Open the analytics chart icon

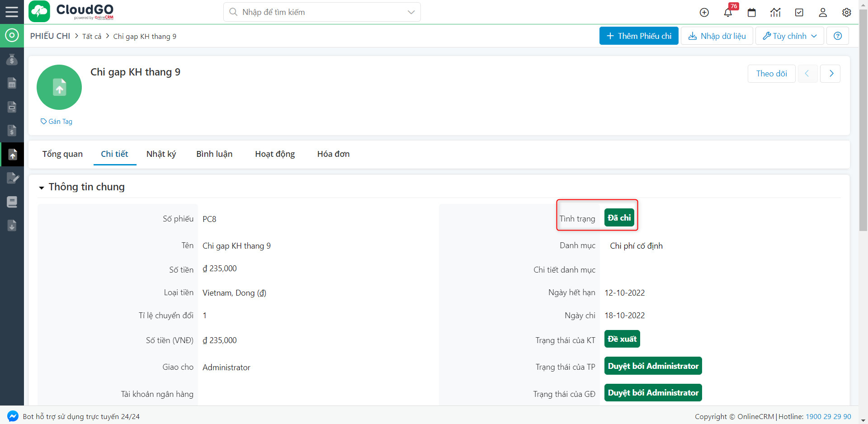(775, 12)
